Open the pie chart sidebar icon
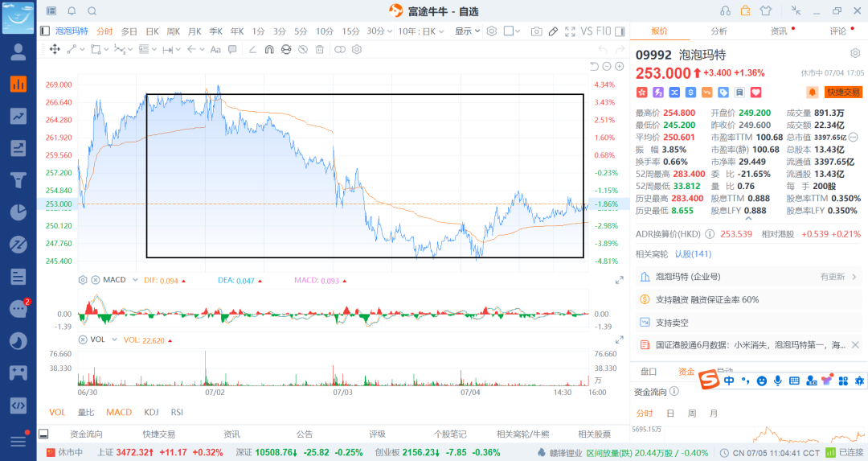868x461 pixels. (x=18, y=212)
